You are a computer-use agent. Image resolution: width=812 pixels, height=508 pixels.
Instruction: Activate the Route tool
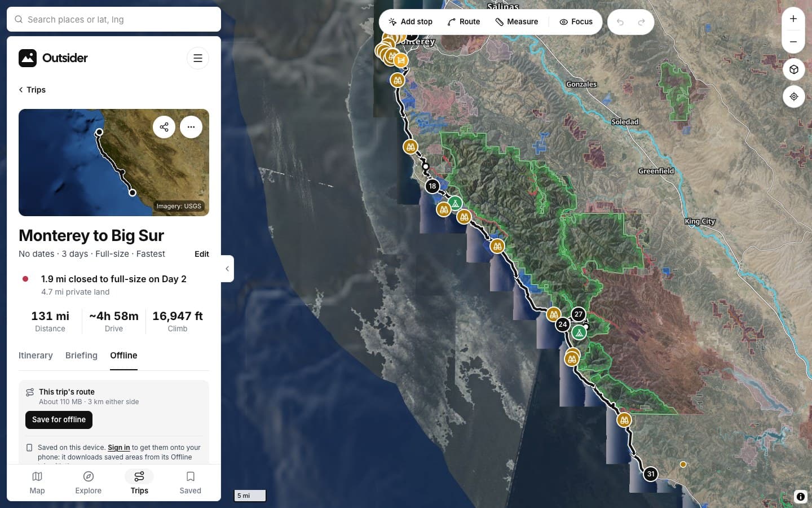click(x=464, y=22)
